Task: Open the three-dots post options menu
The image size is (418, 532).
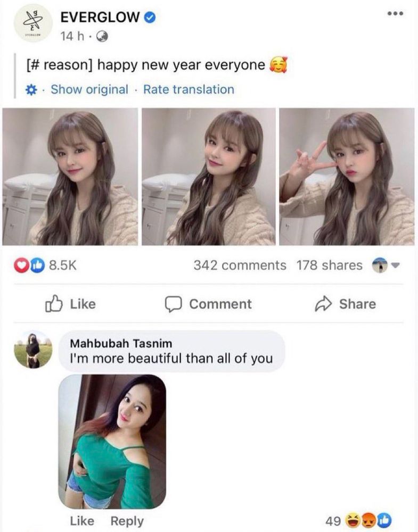Action: coord(394,13)
